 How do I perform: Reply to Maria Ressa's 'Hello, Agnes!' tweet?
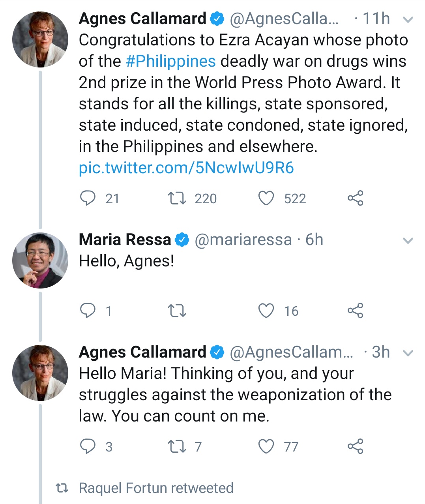[88, 311]
